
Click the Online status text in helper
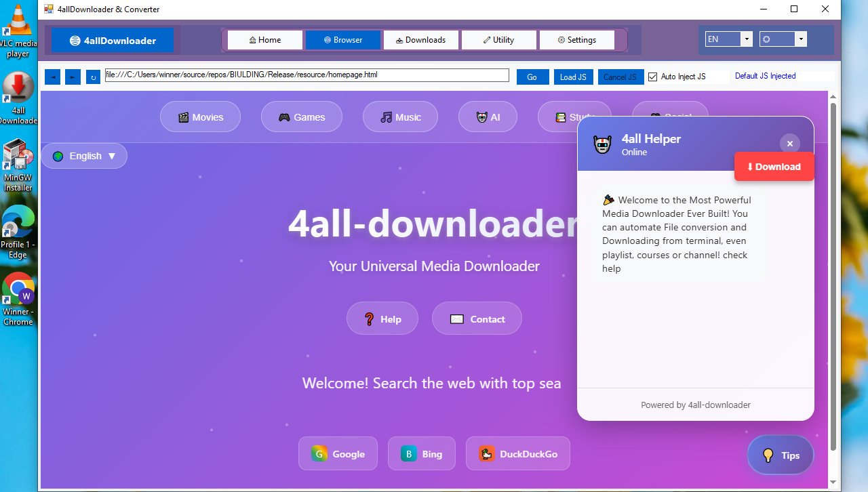[634, 152]
